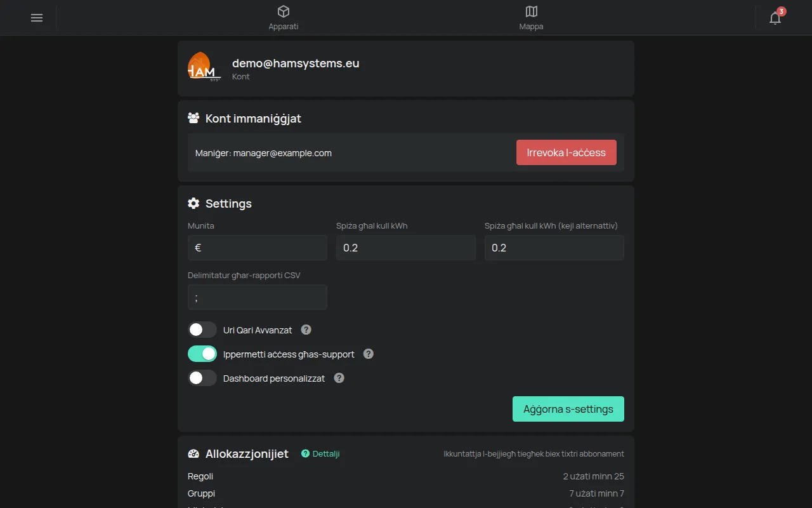Image resolution: width=812 pixels, height=508 pixels.
Task: Open the Apparati devices tab
Action: point(284,18)
